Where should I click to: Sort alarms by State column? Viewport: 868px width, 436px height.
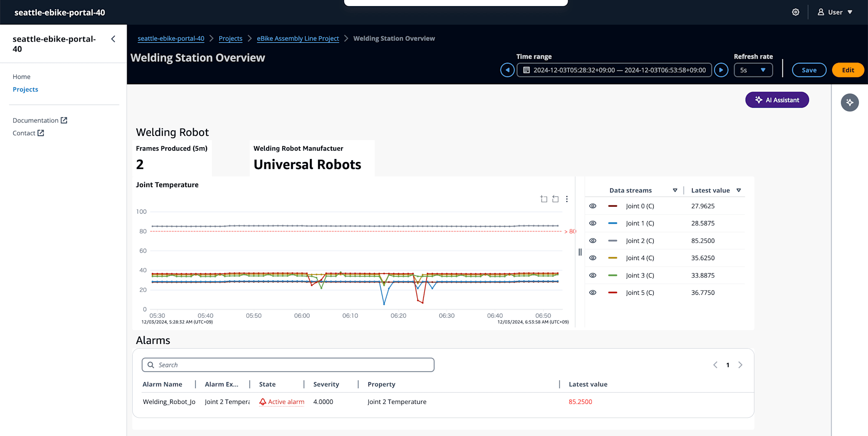tap(267, 384)
